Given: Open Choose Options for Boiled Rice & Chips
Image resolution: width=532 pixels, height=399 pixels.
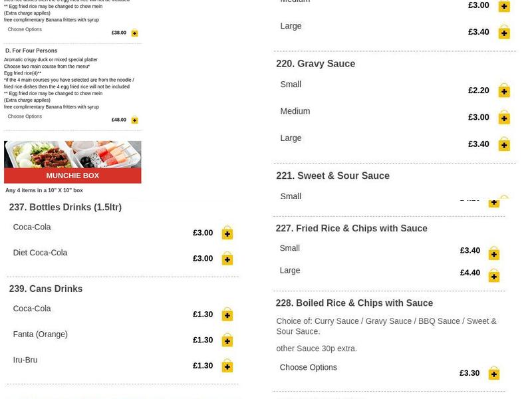Looking at the screenshot, I should pos(308,367).
